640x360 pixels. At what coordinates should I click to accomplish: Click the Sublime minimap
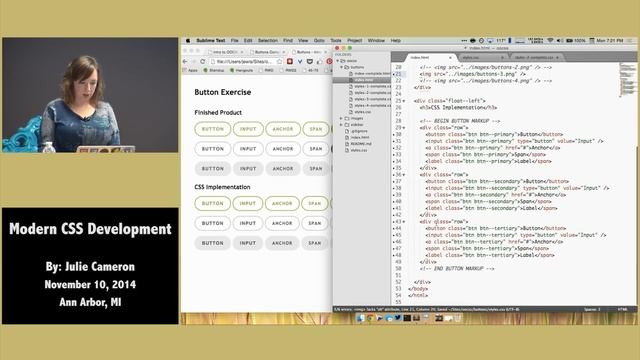627,80
